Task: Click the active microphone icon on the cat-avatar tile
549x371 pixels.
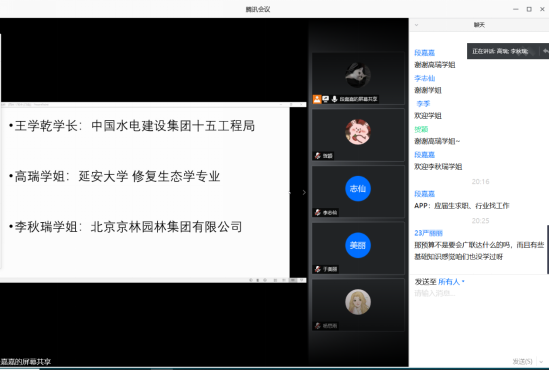Action: pyautogui.click(x=334, y=99)
